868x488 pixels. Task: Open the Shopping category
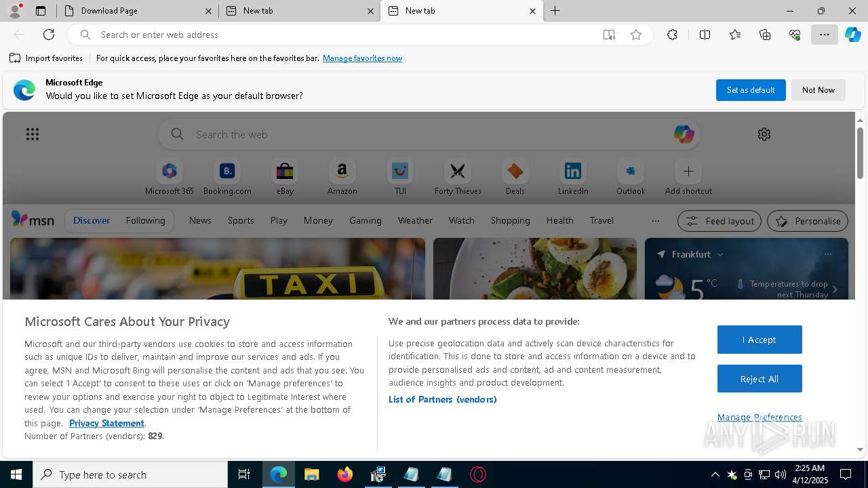click(x=511, y=221)
